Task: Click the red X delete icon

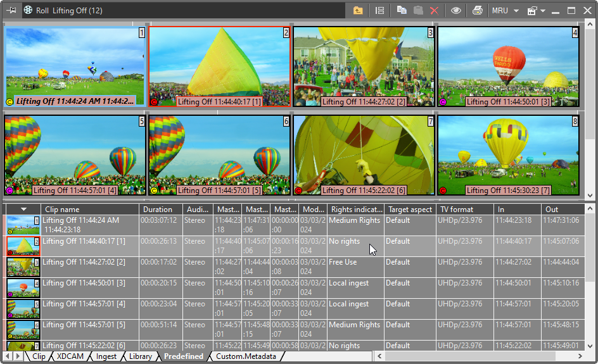Action: click(434, 11)
